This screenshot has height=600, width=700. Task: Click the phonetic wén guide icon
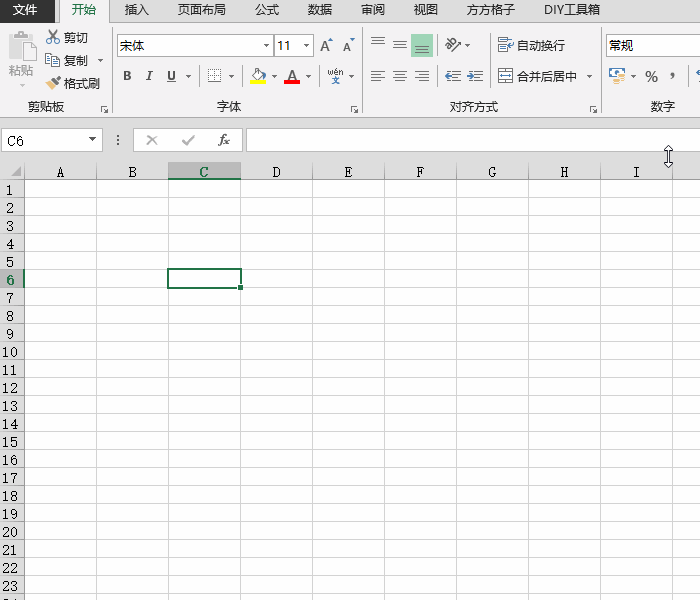335,76
